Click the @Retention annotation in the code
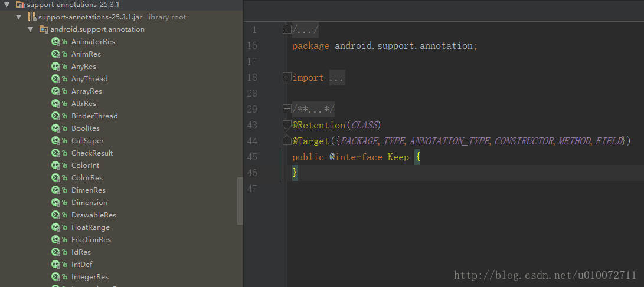 319,125
